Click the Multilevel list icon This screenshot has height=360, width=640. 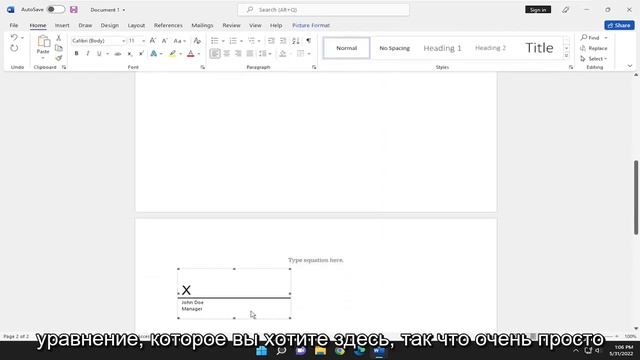[251, 41]
